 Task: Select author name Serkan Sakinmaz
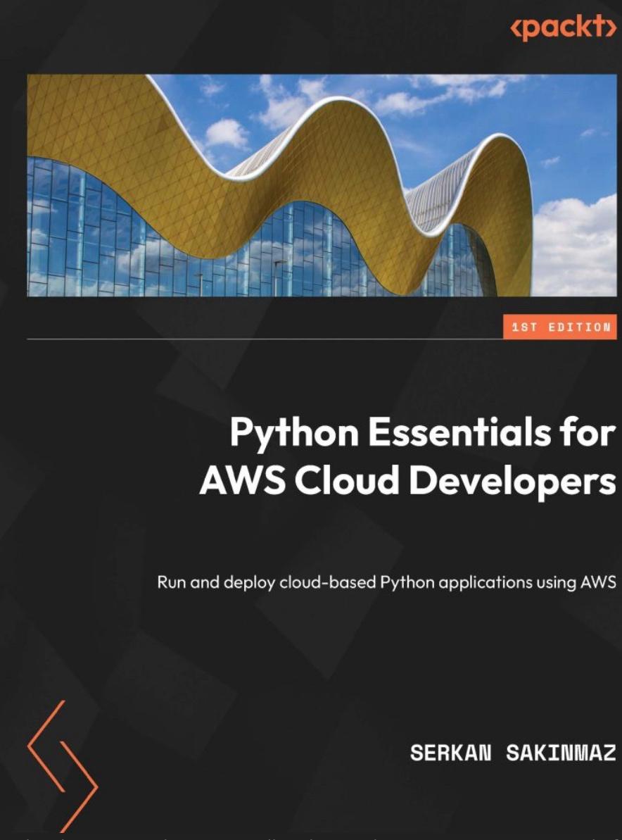click(513, 753)
